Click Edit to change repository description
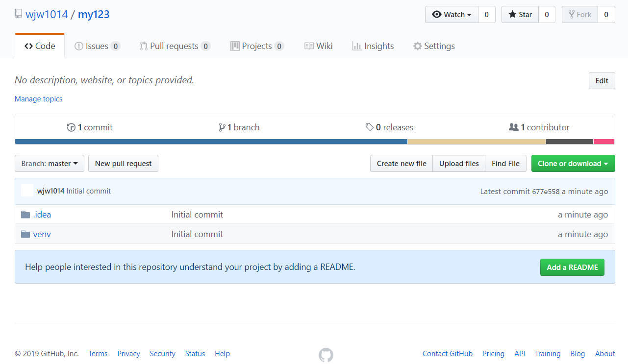 pos(602,81)
